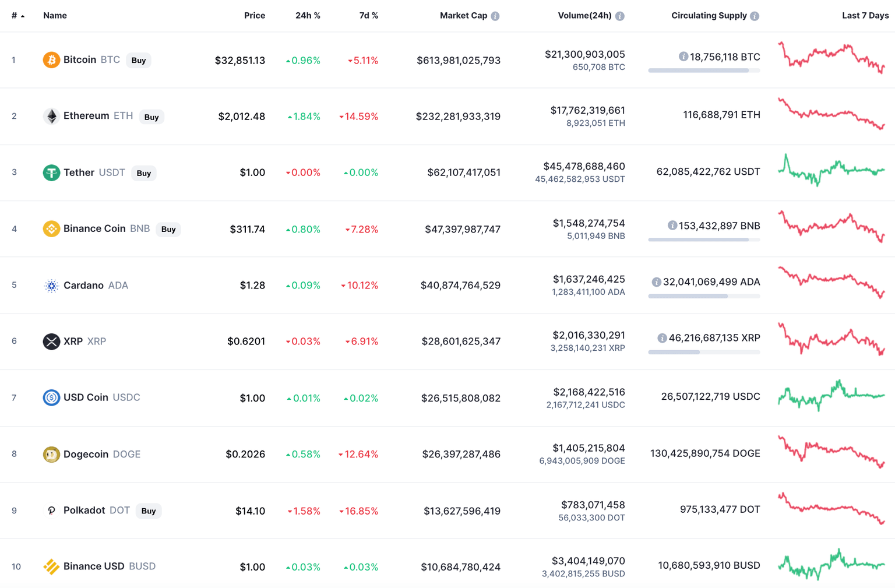This screenshot has width=895, height=588.
Task: Sort table by Price column header
Action: click(x=254, y=16)
